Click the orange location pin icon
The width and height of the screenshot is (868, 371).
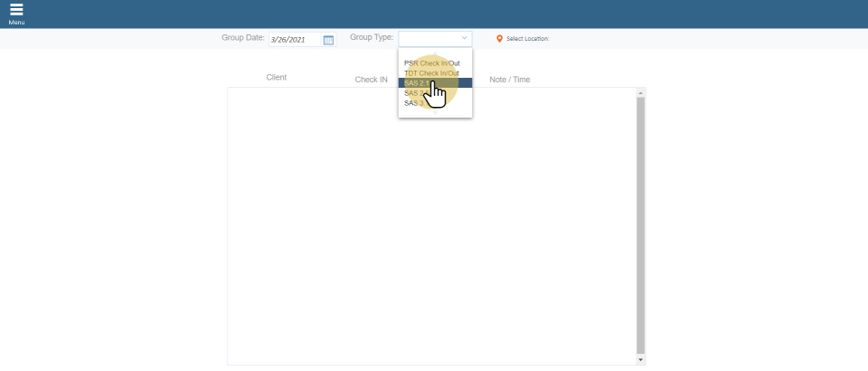(x=499, y=39)
